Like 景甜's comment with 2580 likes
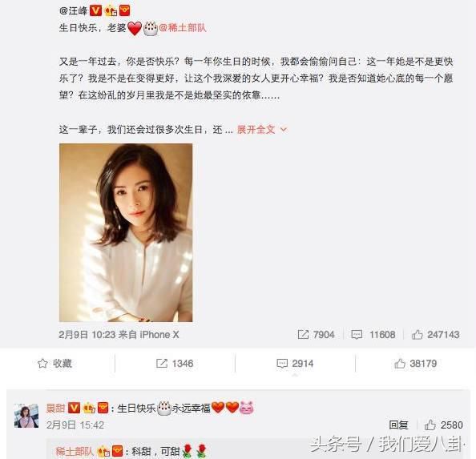Screen dimensions: 476x459 (x=443, y=425)
